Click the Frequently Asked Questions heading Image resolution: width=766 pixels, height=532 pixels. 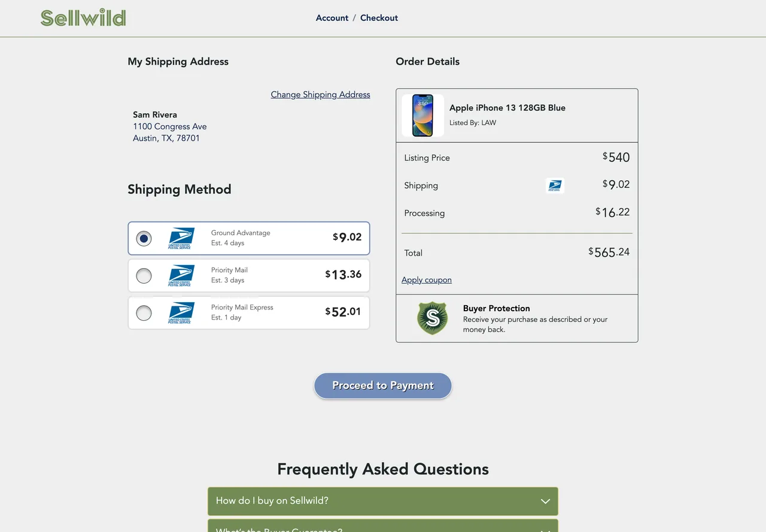pyautogui.click(x=383, y=469)
